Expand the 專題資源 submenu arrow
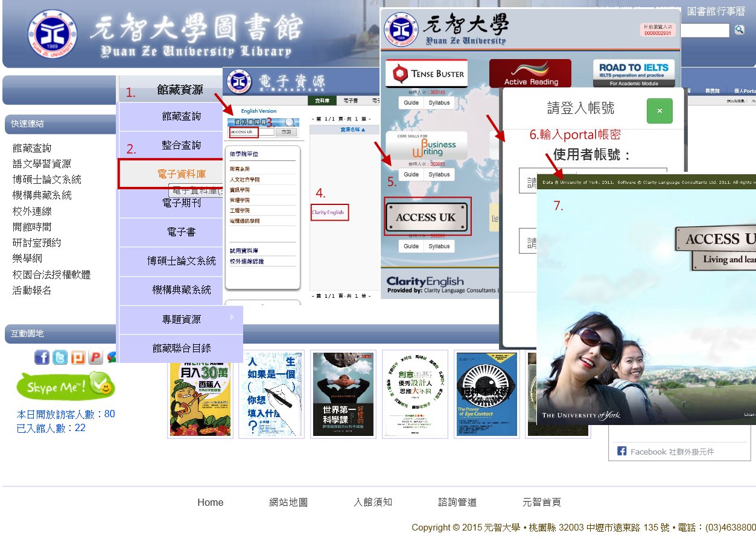 click(x=232, y=317)
